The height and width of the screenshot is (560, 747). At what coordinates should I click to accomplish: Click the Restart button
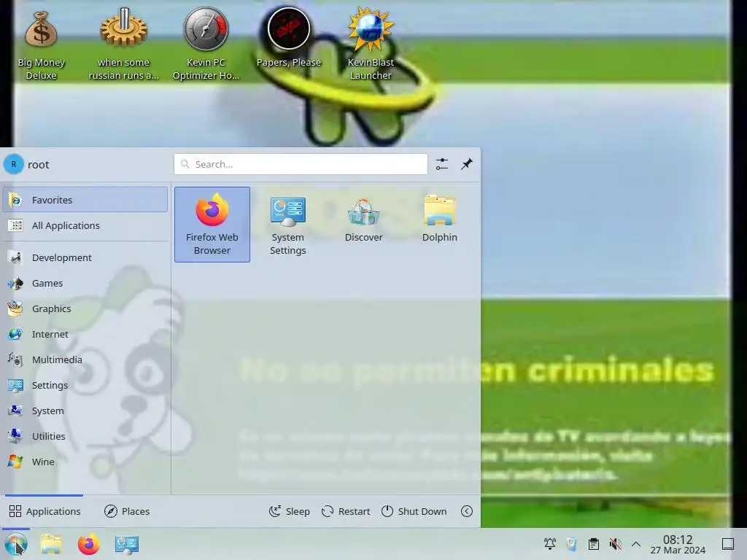tap(346, 511)
